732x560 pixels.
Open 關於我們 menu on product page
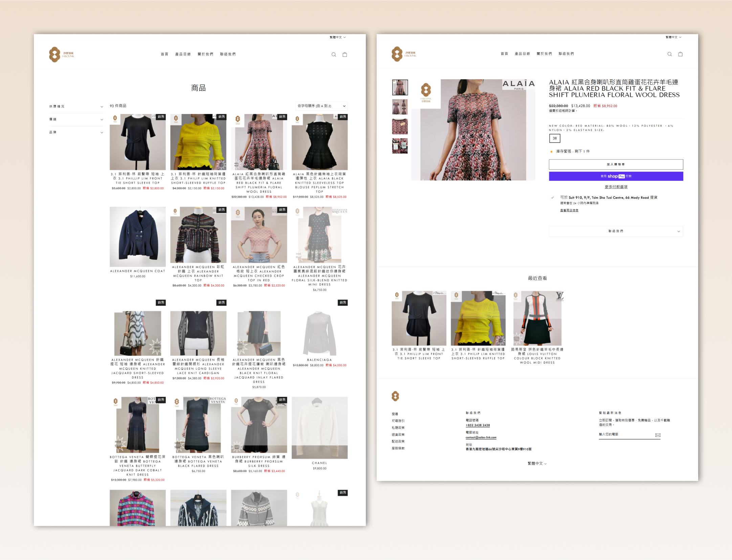pyautogui.click(x=544, y=54)
